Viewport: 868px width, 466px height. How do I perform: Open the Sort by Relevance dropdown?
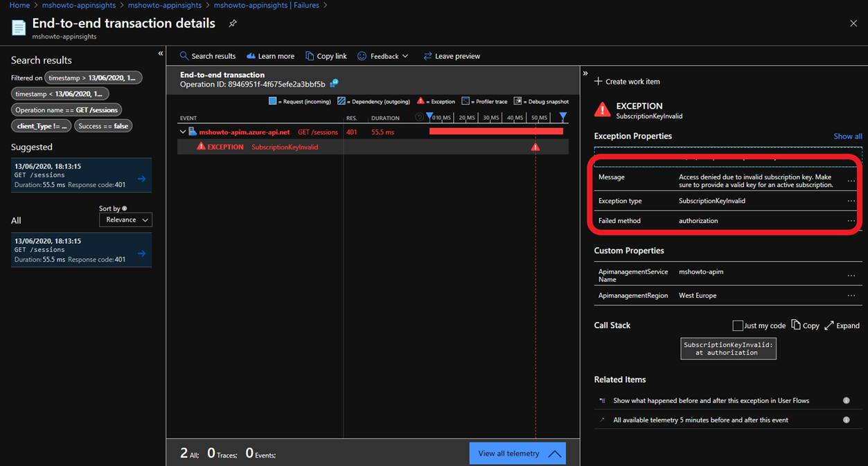125,219
